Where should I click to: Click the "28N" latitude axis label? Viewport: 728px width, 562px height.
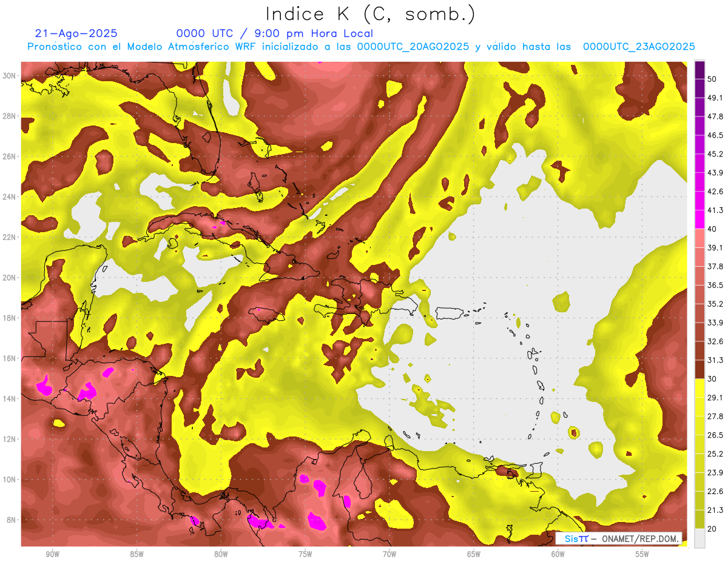point(9,116)
